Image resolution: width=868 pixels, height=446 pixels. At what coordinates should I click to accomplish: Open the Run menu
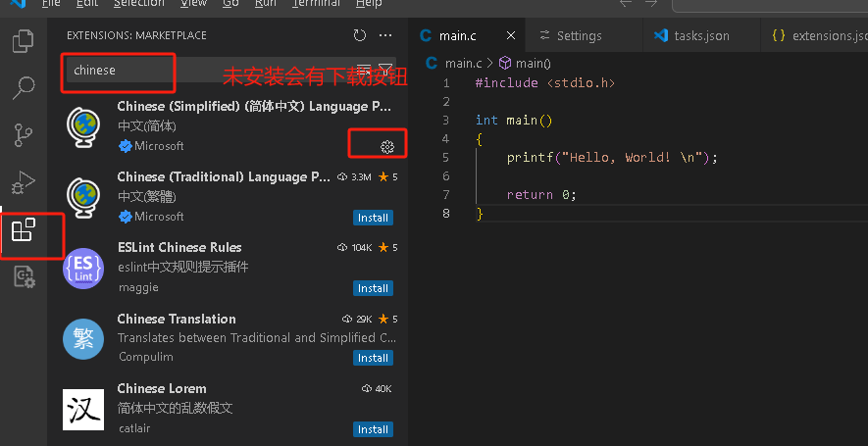(x=266, y=3)
